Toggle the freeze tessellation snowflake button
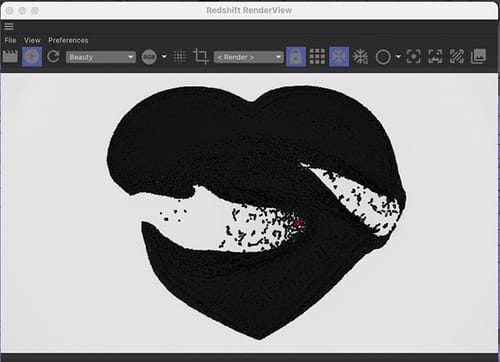The image size is (500, 362). 339,57
